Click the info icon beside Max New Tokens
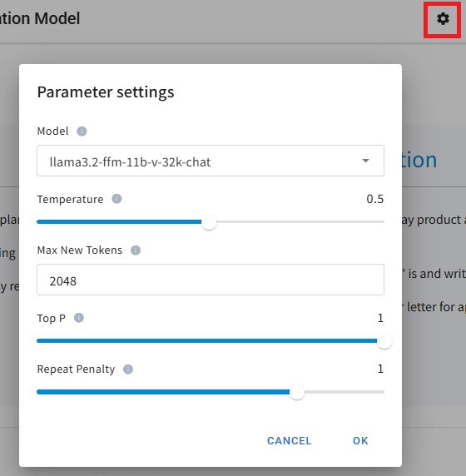The width and height of the screenshot is (466, 476). pos(136,250)
